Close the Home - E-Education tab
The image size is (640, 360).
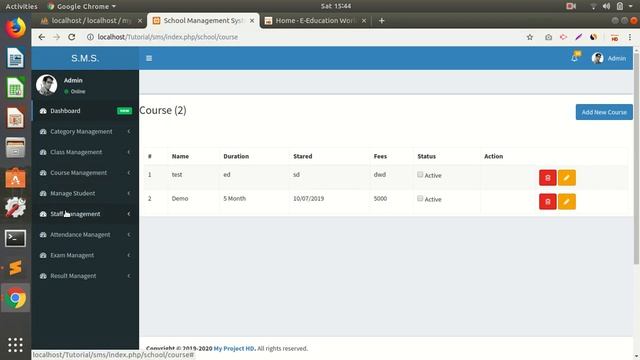coord(364,21)
